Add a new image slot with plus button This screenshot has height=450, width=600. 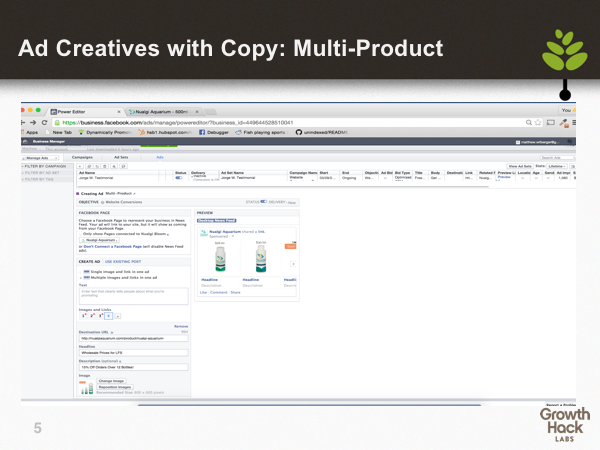point(118,316)
